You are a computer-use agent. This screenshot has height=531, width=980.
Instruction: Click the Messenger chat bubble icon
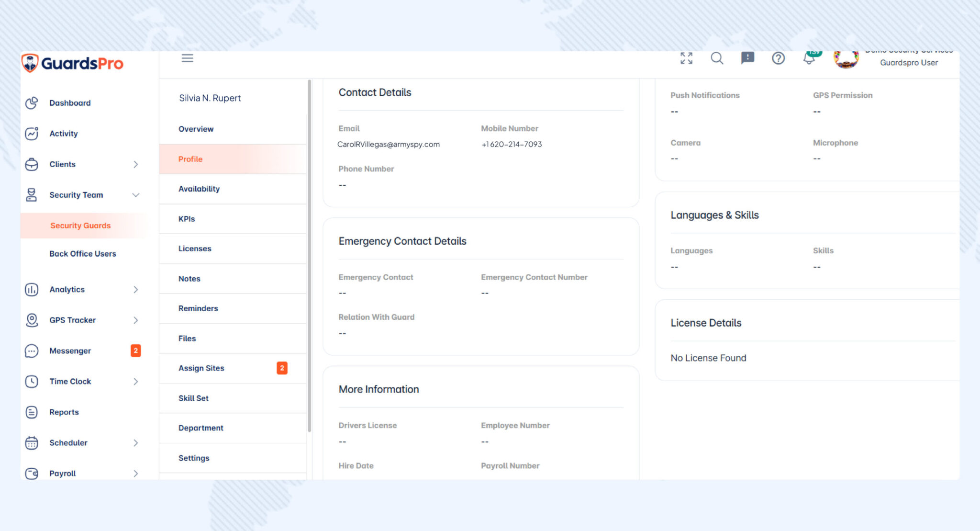32,351
